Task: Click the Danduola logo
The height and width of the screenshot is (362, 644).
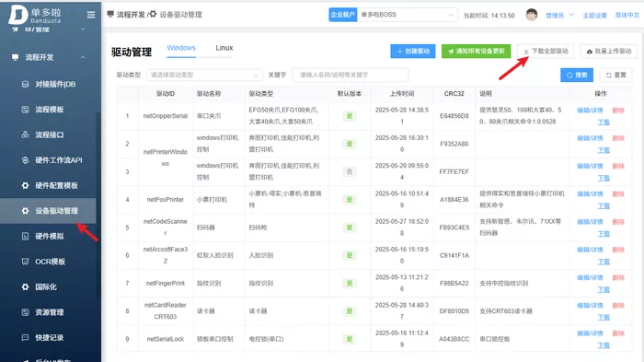Action: 35,15
